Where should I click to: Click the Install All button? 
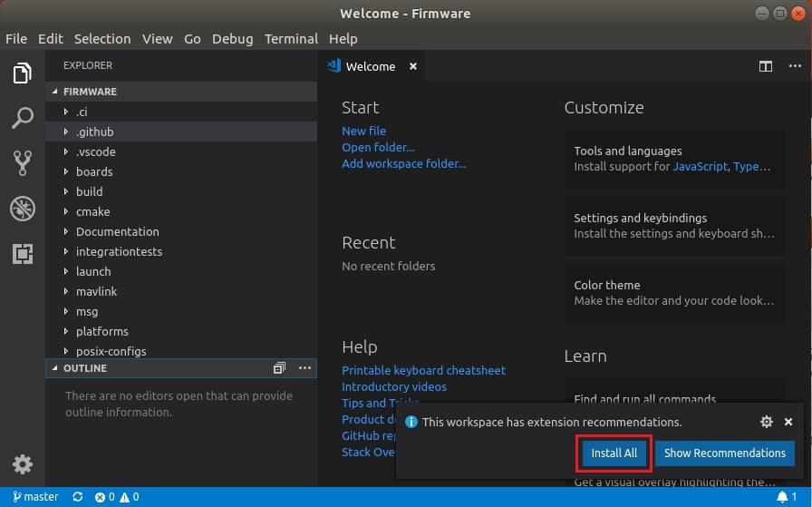[614, 453]
